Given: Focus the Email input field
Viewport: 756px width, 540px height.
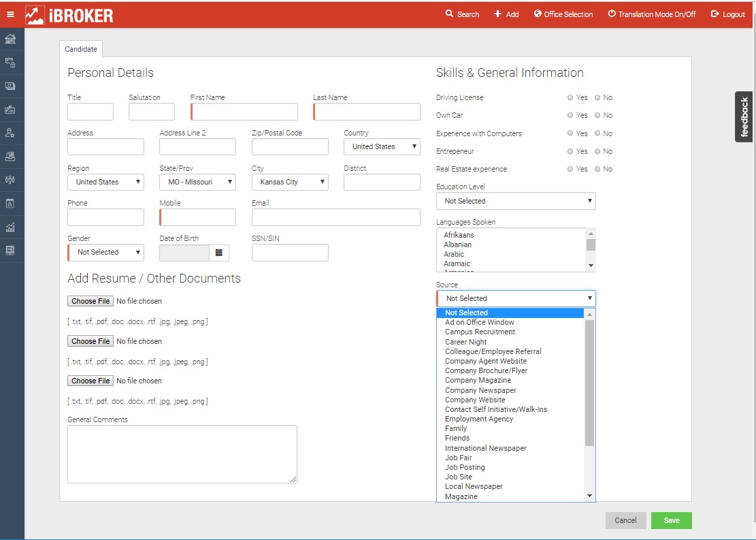Looking at the screenshot, I should click(x=336, y=217).
